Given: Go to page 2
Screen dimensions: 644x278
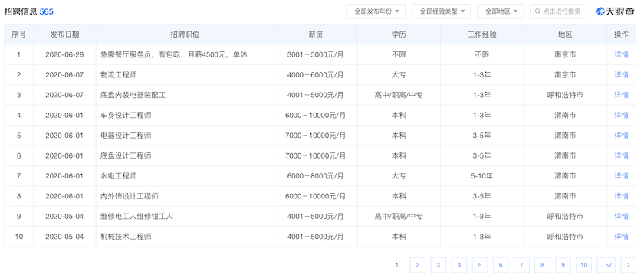Looking at the screenshot, I should (x=417, y=265).
